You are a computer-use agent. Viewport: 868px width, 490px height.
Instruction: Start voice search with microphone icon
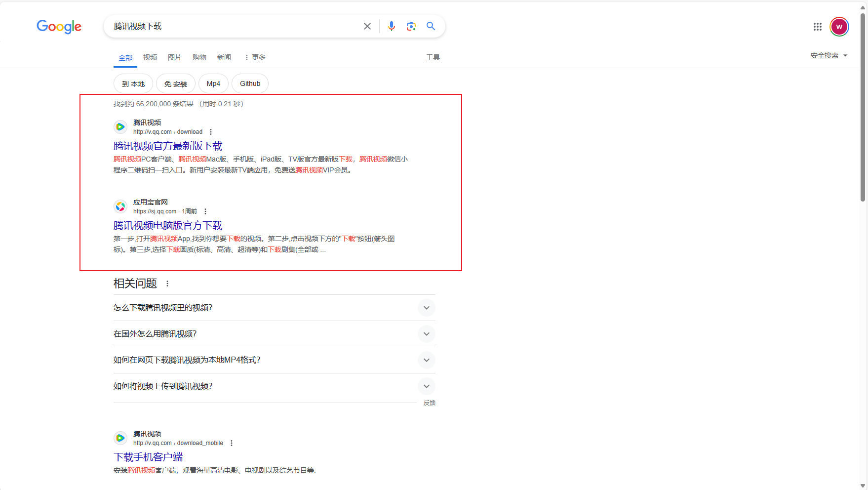pos(392,26)
